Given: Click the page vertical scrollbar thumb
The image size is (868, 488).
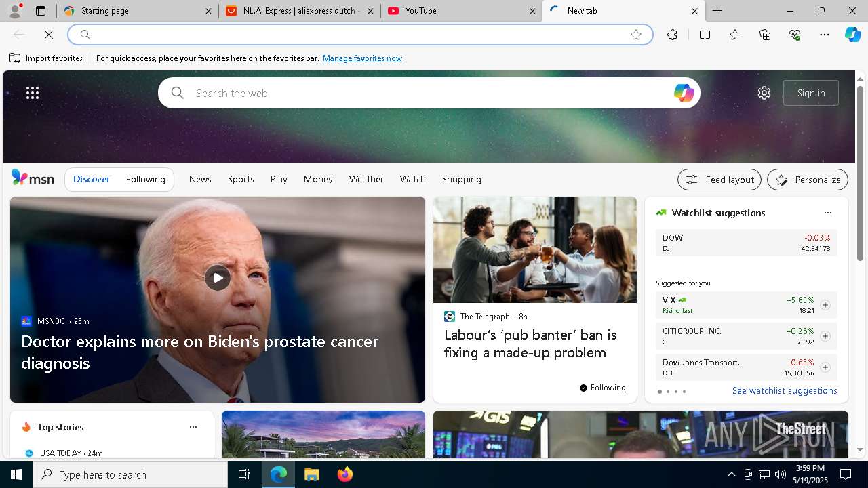Looking at the screenshot, I should click(x=860, y=174).
